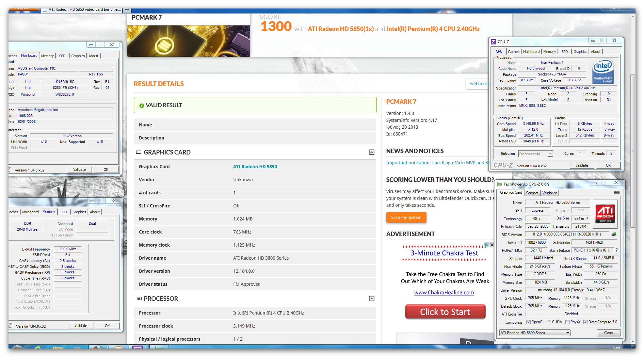644x357 pixels.
Task: Open the Graphics tab in right CPU-Z window
Action: click(580, 52)
